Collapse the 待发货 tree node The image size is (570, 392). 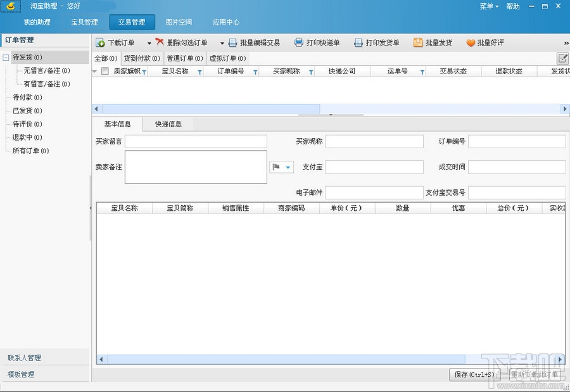coord(6,58)
